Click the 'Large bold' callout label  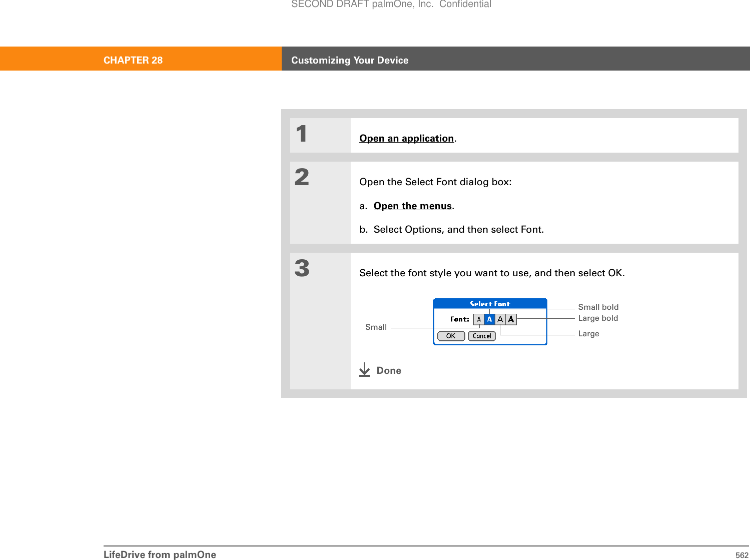[598, 318]
